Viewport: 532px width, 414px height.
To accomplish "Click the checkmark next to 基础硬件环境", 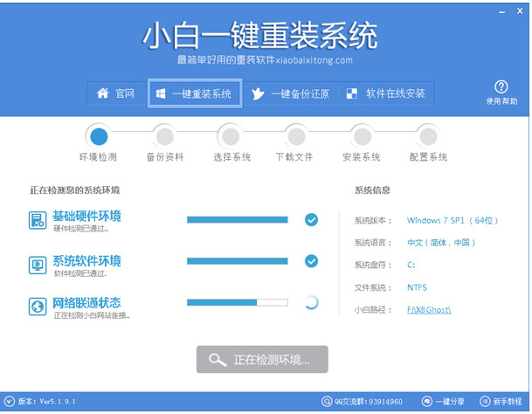I will 311,220.
